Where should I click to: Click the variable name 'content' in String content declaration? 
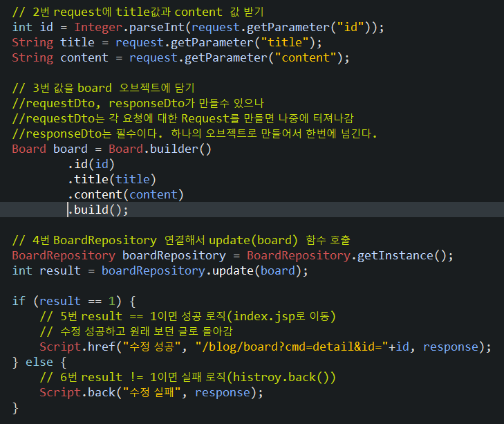coord(84,58)
